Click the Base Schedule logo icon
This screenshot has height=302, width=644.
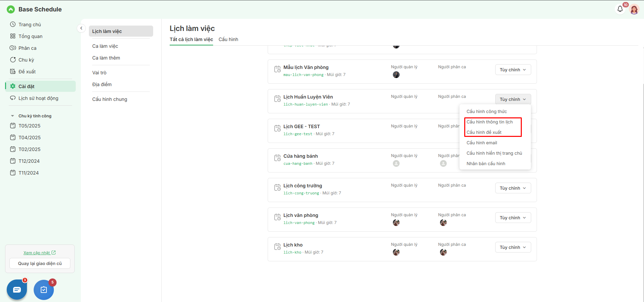point(11,9)
